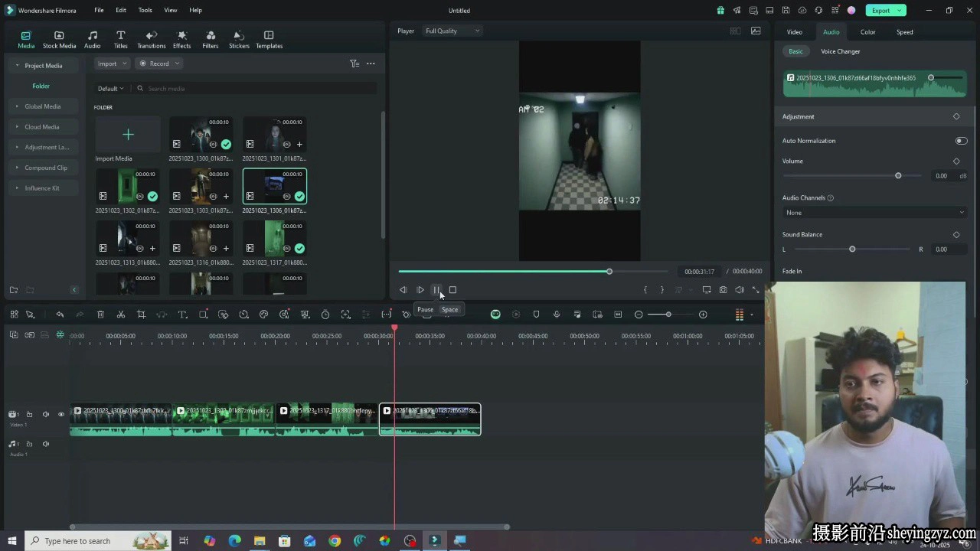980x551 pixels.
Task: Open Audio Channels None dropdown
Action: pos(875,213)
